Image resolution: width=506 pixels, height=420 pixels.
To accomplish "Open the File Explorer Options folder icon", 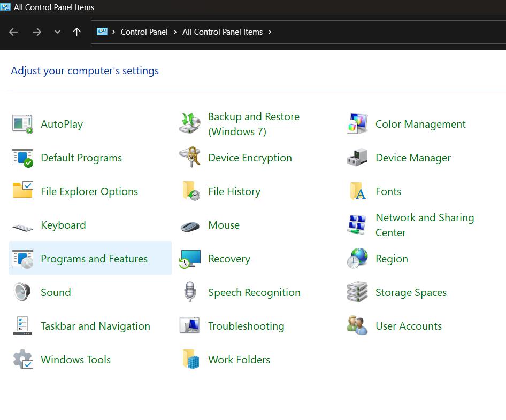I will pos(22,190).
